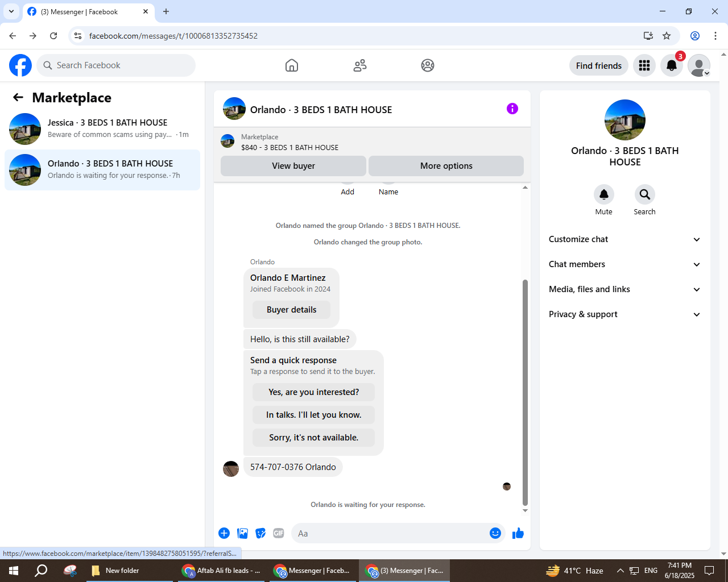Viewport: 728px width, 582px height.
Task: View site information icon in address bar
Action: coord(78,36)
